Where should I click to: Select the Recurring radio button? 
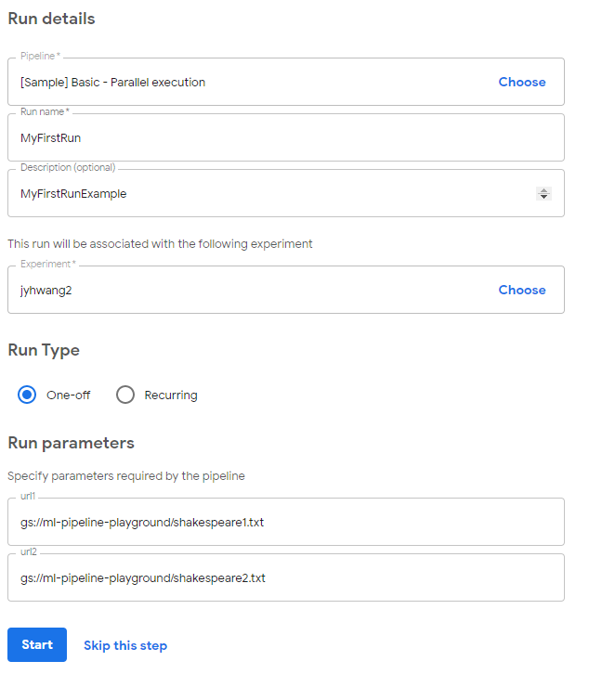tap(125, 395)
